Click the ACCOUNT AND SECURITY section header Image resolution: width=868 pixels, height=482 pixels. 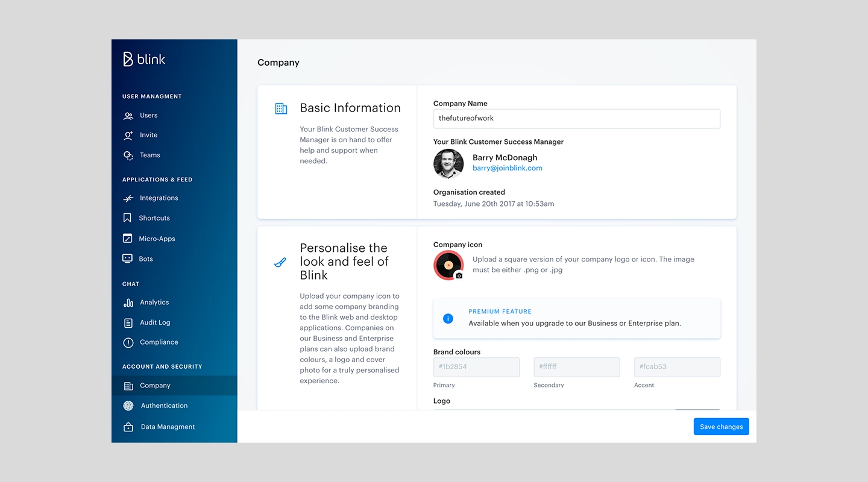pos(162,366)
